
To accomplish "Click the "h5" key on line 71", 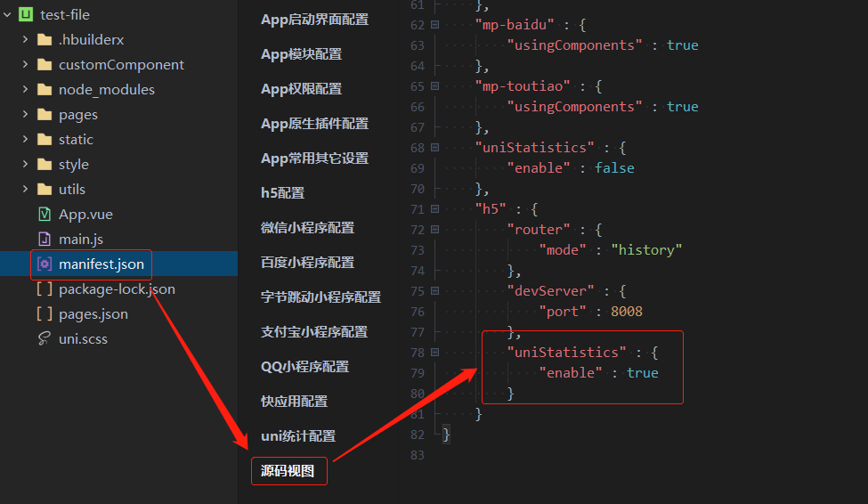I will (x=491, y=208).
